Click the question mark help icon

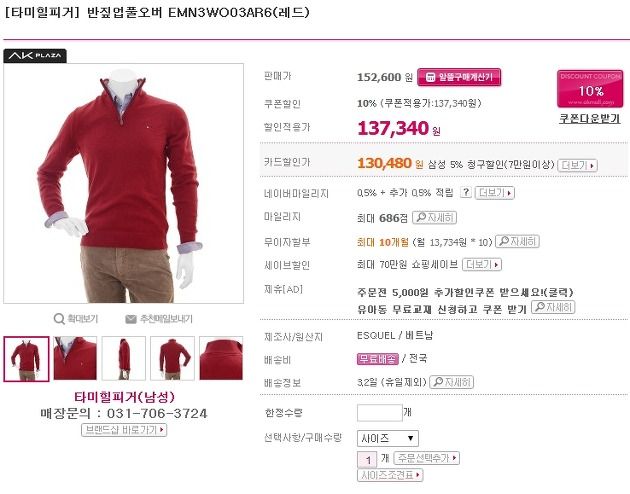point(465,192)
